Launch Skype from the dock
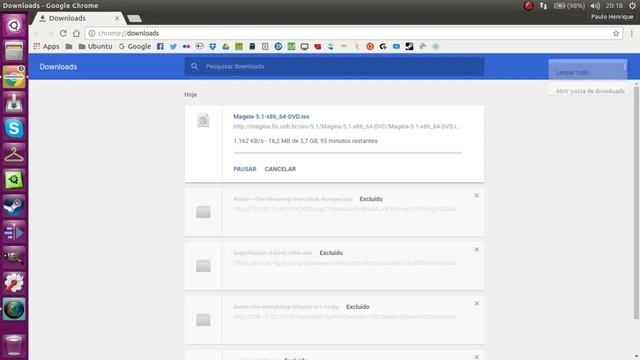 pyautogui.click(x=14, y=128)
